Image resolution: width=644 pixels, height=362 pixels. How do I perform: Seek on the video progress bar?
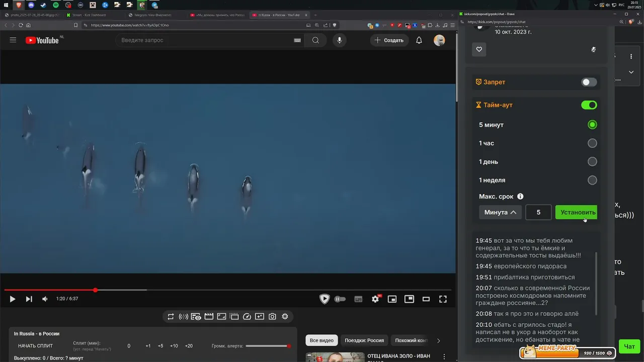click(x=227, y=290)
